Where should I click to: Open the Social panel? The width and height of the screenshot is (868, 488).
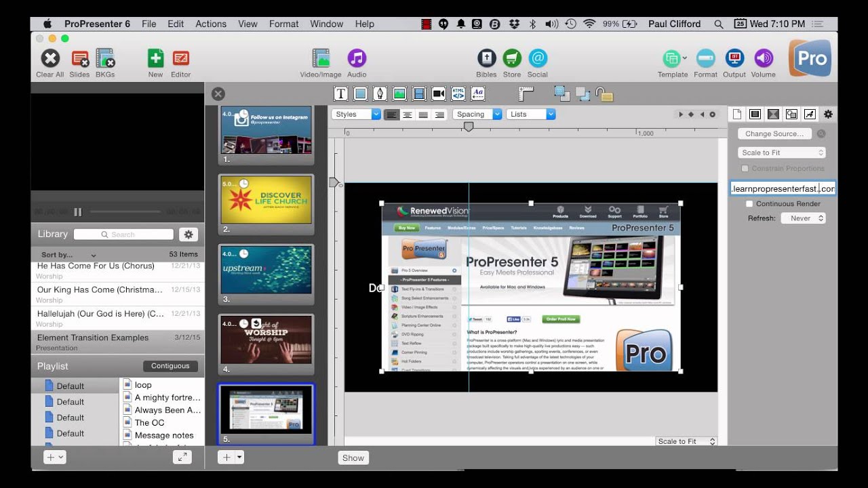click(x=538, y=59)
